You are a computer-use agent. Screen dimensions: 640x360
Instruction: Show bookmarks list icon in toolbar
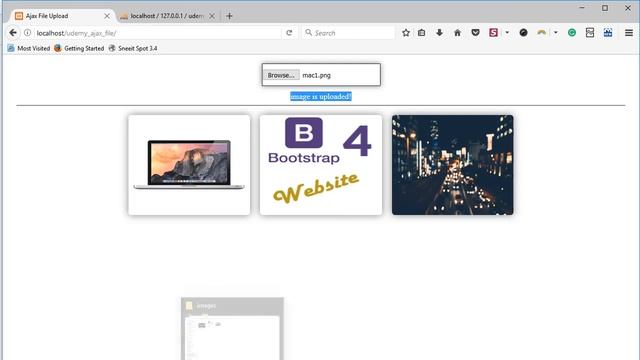pyautogui.click(x=422, y=33)
